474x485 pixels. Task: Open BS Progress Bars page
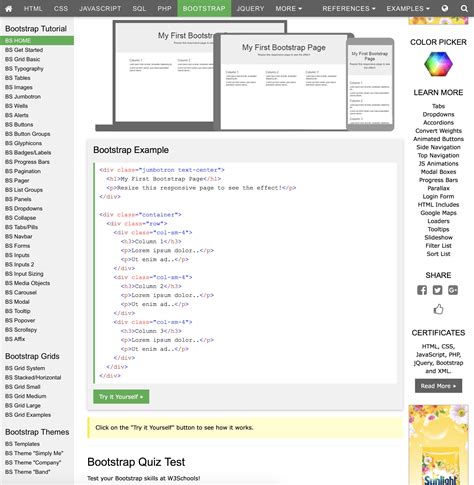pyautogui.click(x=27, y=162)
